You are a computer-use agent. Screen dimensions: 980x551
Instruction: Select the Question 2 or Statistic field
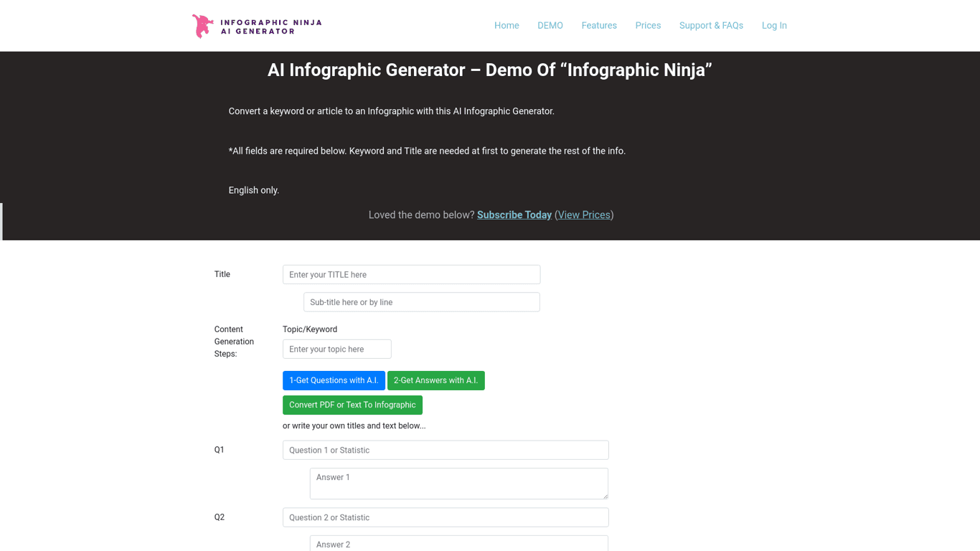click(446, 518)
